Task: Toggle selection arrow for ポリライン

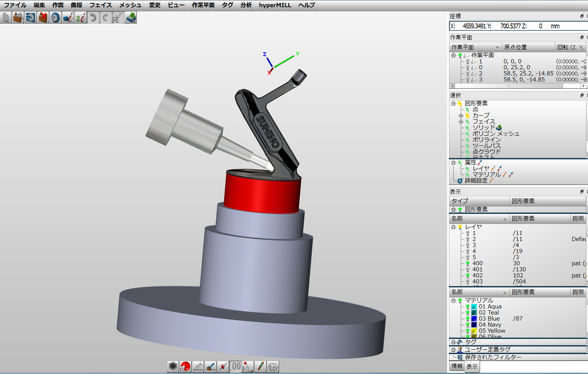Action: (468, 140)
